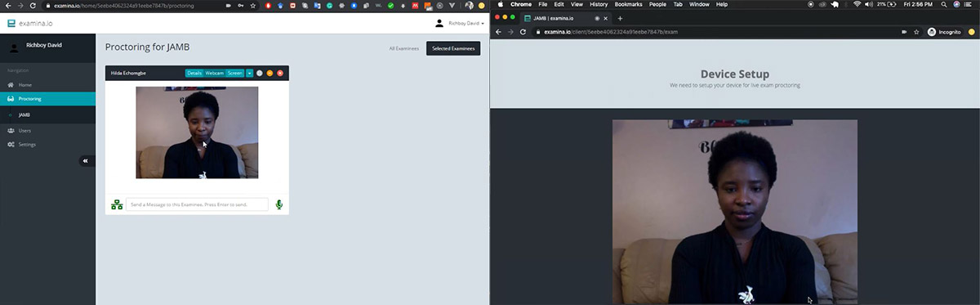
Task: Click the green checkmark extension icon
Action: pyautogui.click(x=391, y=6)
